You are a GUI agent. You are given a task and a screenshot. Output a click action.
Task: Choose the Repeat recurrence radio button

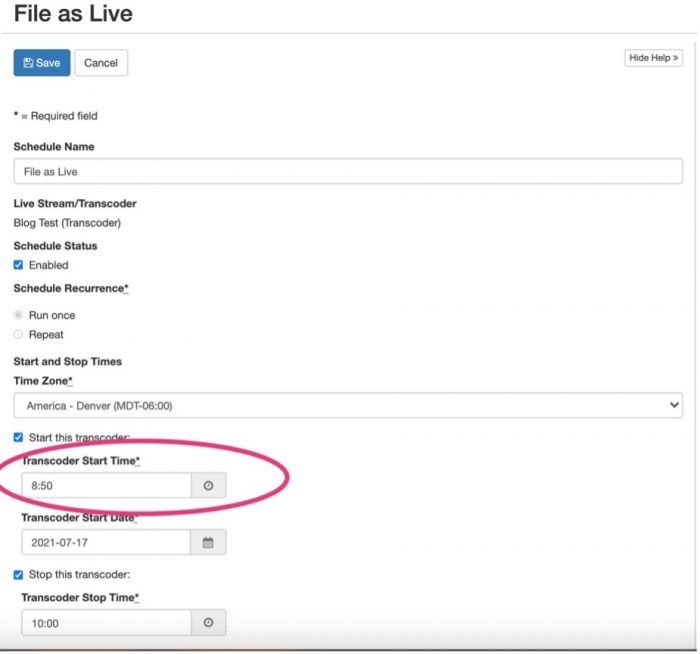coord(19,334)
